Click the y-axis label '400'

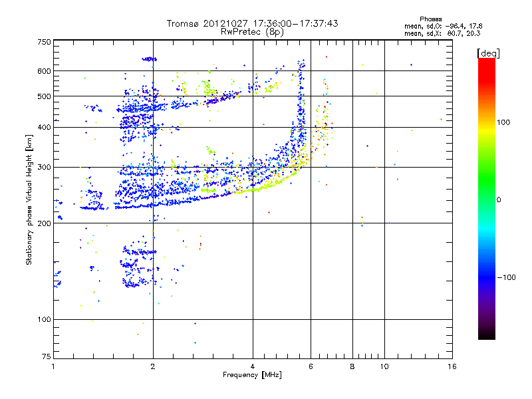pos(44,127)
